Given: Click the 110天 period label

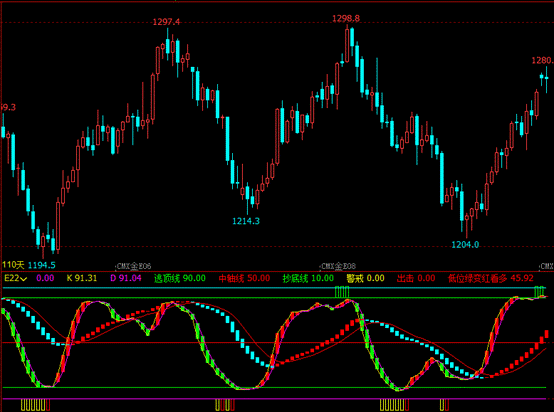Looking at the screenshot, I should pos(13,265).
